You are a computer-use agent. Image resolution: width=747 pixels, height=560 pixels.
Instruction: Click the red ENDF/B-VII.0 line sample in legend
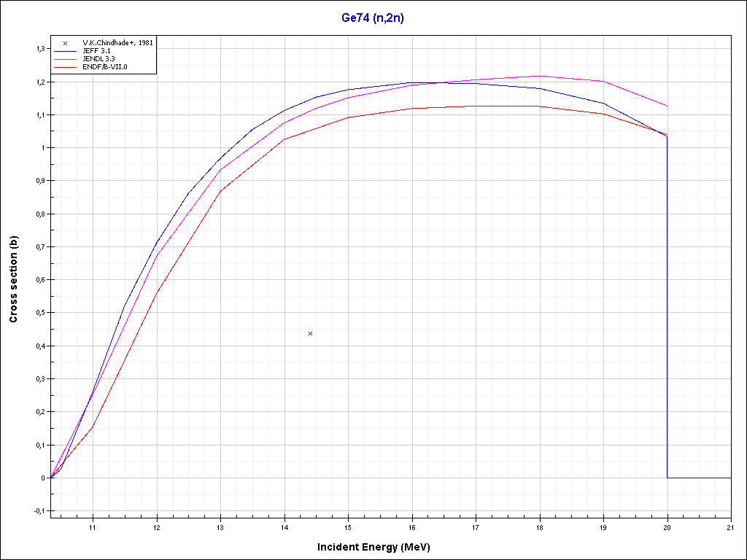tap(65, 67)
